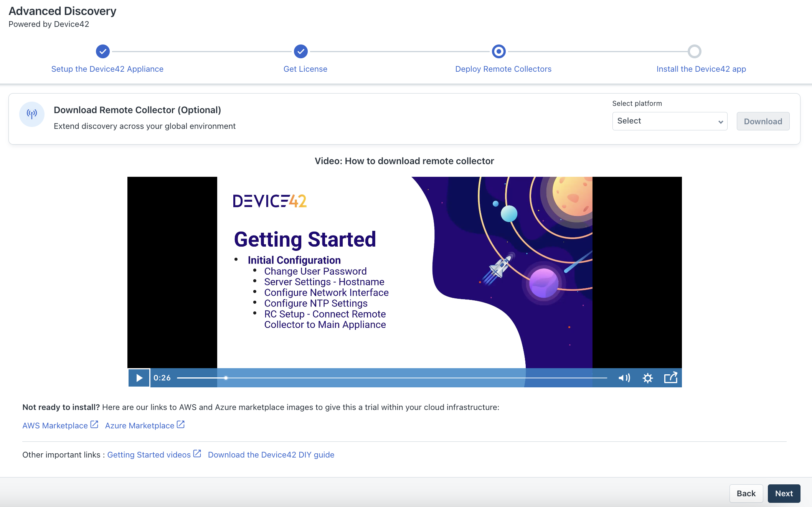Click completed checkmark for Setup Appliance step
The image size is (812, 507).
[x=103, y=51]
